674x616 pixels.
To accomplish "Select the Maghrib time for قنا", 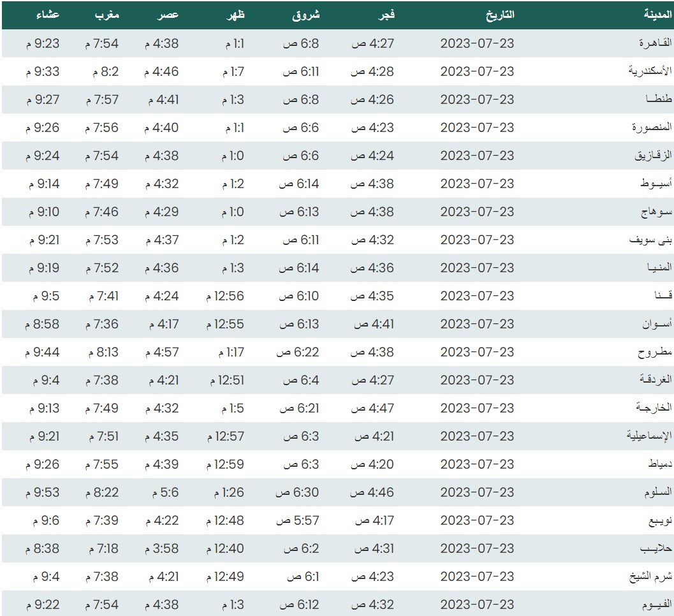I will coord(102,296).
